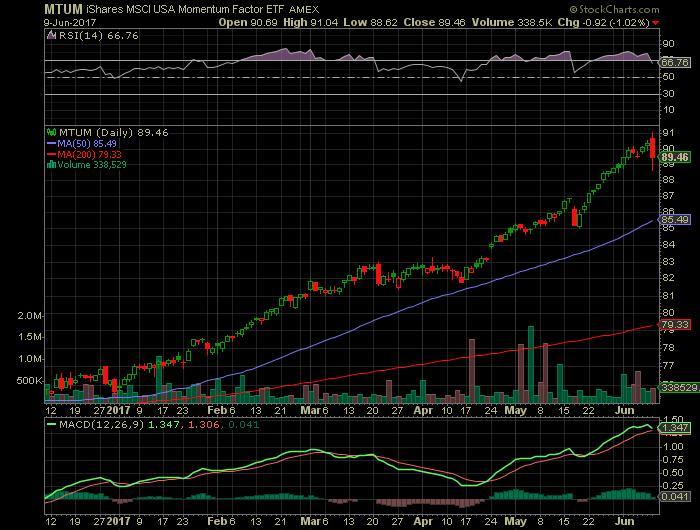The width and height of the screenshot is (700, 530).
Task: Click the 'Apr' label on the price chart axis
Action: click(x=422, y=410)
